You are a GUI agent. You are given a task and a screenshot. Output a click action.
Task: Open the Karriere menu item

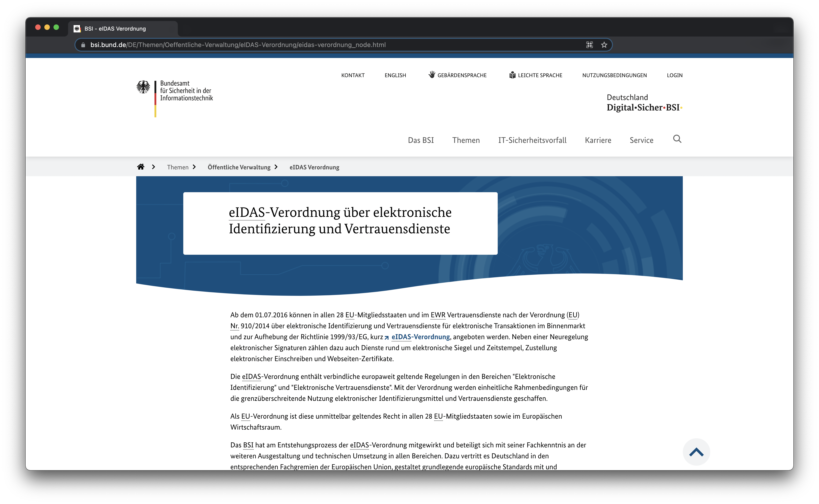(598, 140)
